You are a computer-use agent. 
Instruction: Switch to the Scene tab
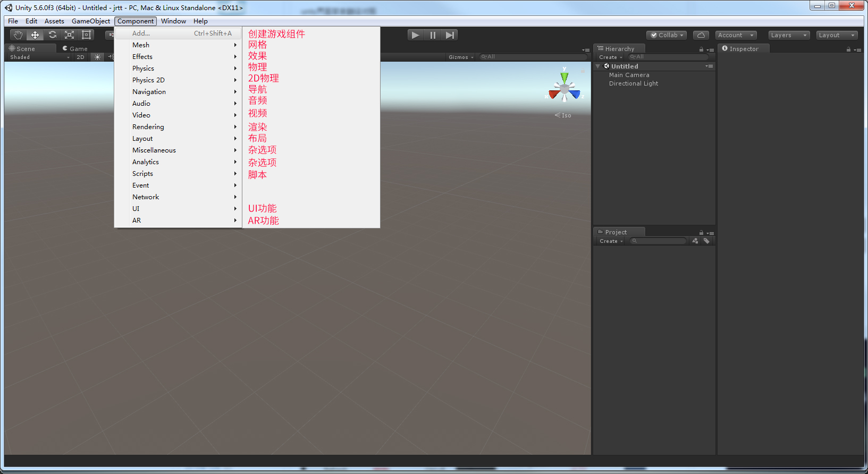30,48
